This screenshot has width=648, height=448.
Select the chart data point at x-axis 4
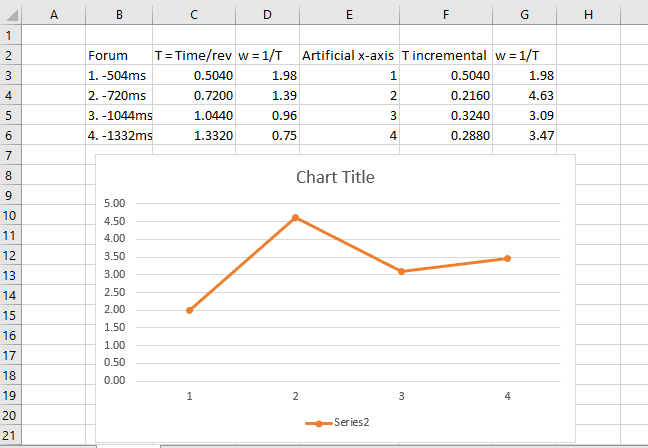[x=507, y=258]
